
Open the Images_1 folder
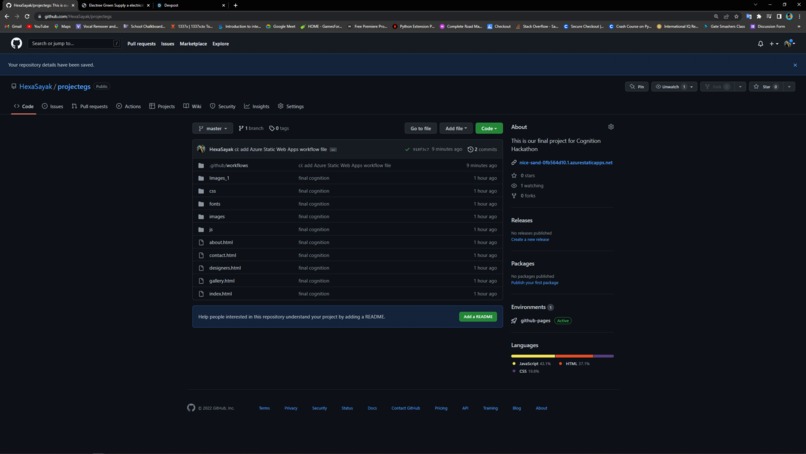tap(219, 178)
